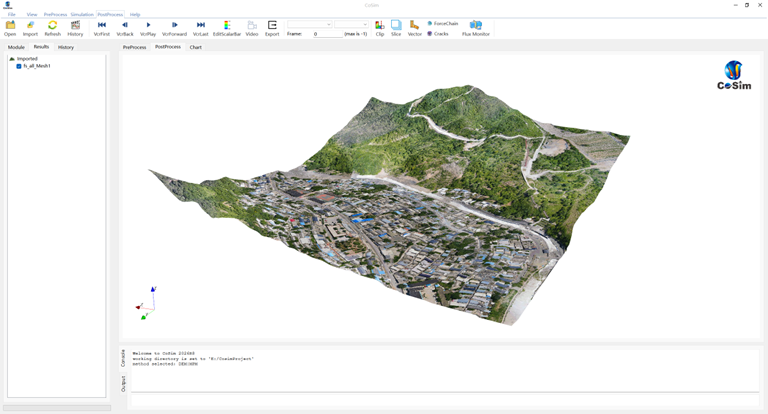768x414 pixels.
Task: Show the Cracks display
Action: coord(438,34)
